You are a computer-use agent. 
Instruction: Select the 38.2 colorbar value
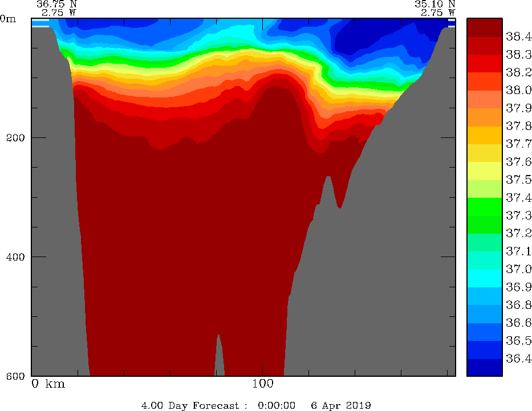point(518,72)
